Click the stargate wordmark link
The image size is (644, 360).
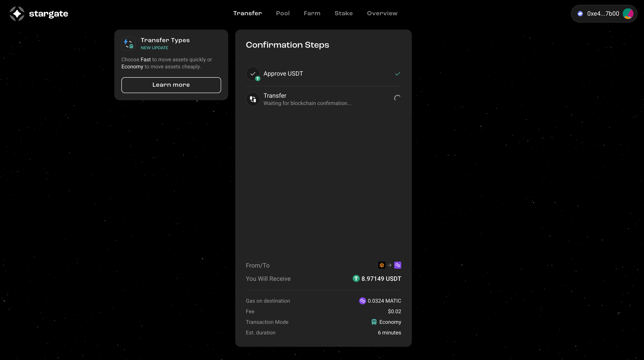tap(48, 14)
